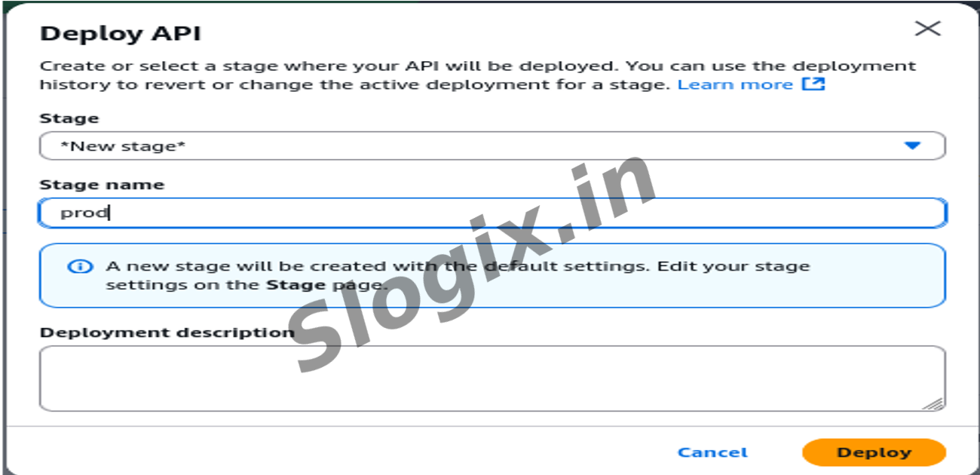Open the Learn more link
This screenshot has width=980, height=475.
(x=734, y=84)
